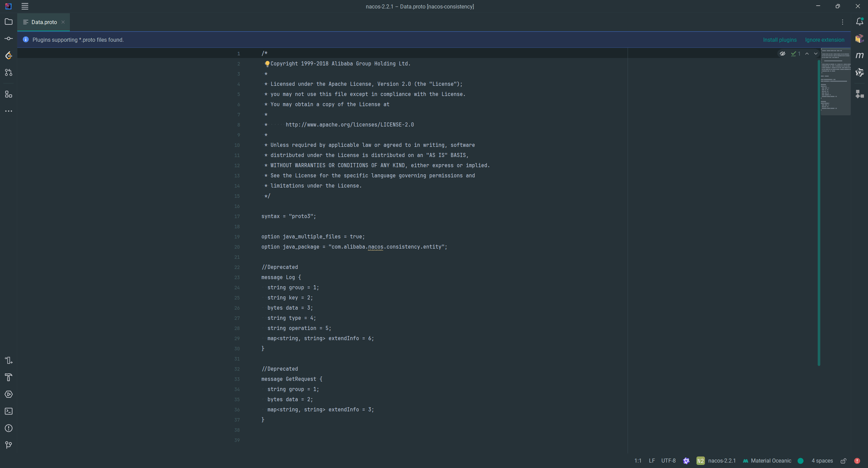Screen dimensions: 868x468
Task: Click the lightbulb intention on line 2
Action: (267, 63)
